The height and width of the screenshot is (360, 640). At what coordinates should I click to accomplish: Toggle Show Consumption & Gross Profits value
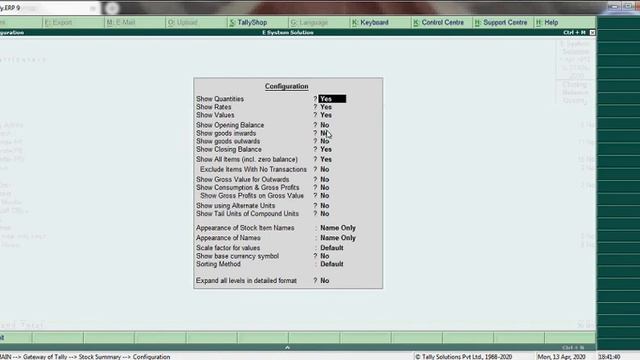(x=324, y=187)
